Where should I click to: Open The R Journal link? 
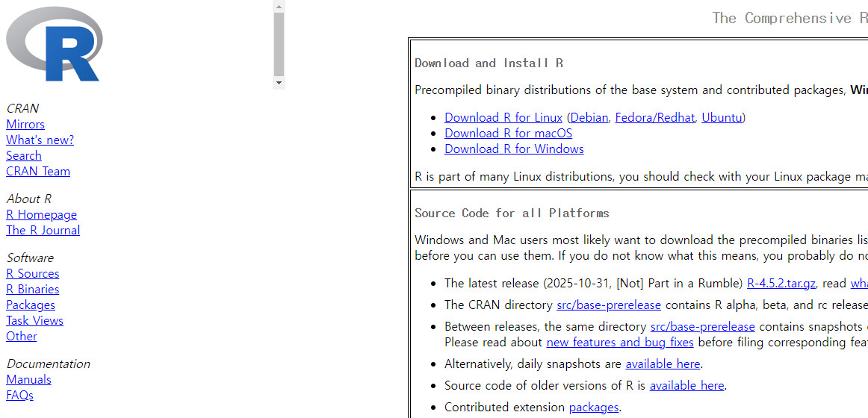pos(43,230)
